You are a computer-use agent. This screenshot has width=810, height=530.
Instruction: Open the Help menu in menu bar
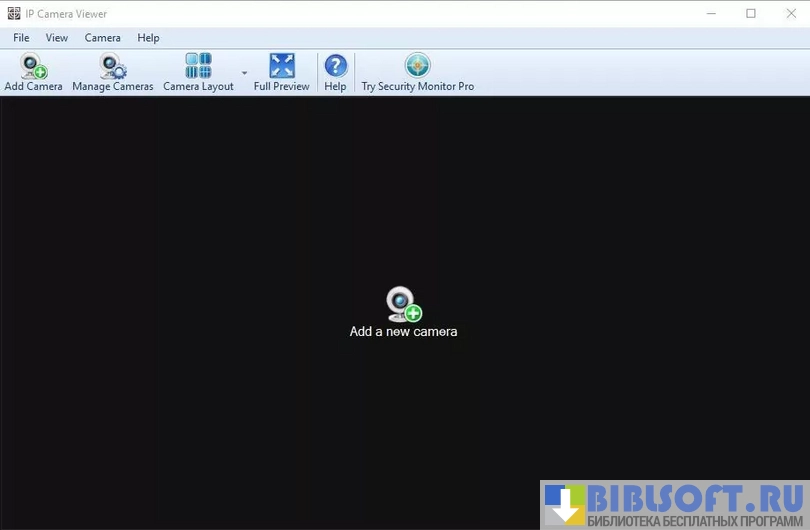pyautogui.click(x=148, y=38)
